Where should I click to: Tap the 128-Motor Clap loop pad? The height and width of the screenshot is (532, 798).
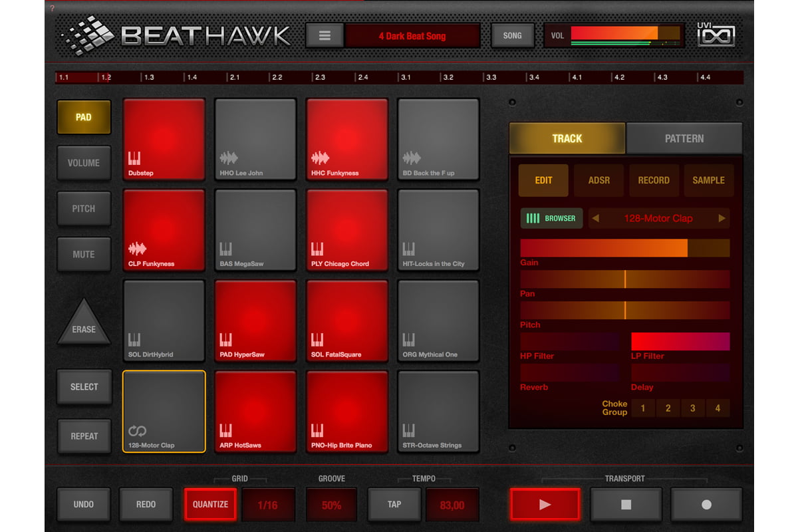[x=164, y=412]
